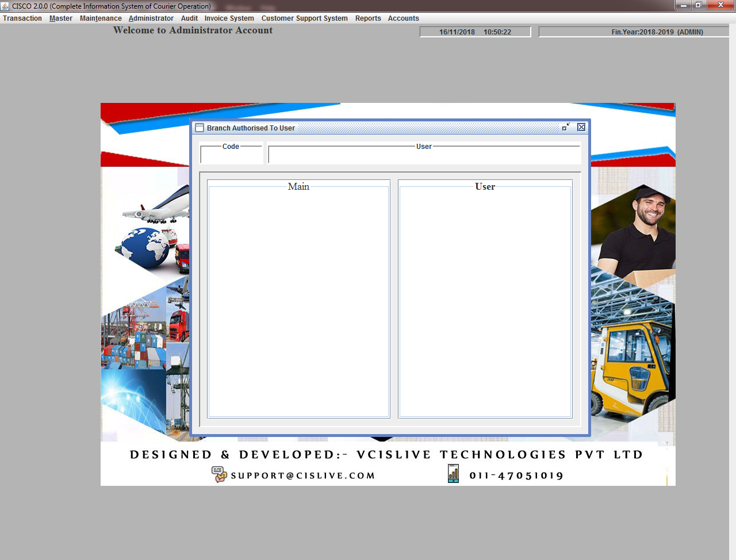The image size is (736, 560).
Task: Open the Maintenance menu
Action: [x=101, y=18]
